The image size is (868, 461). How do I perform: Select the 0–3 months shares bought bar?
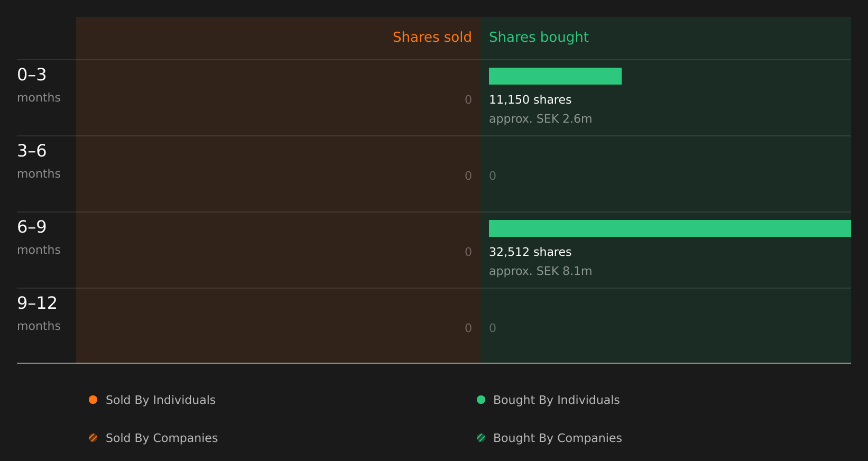pos(555,76)
